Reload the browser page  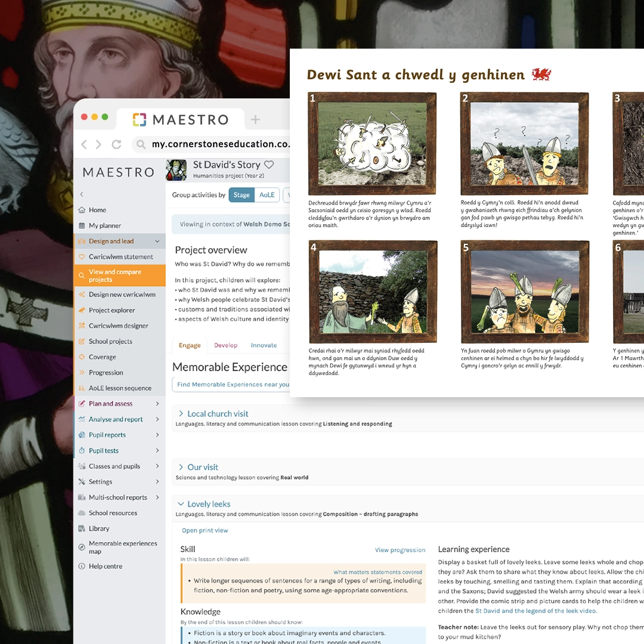click(117, 144)
